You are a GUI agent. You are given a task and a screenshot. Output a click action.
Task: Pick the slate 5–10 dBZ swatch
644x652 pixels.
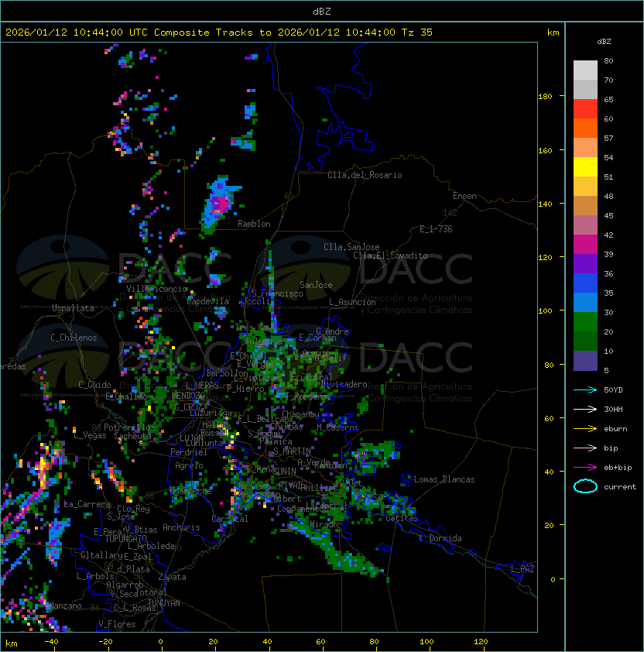pyautogui.click(x=585, y=361)
